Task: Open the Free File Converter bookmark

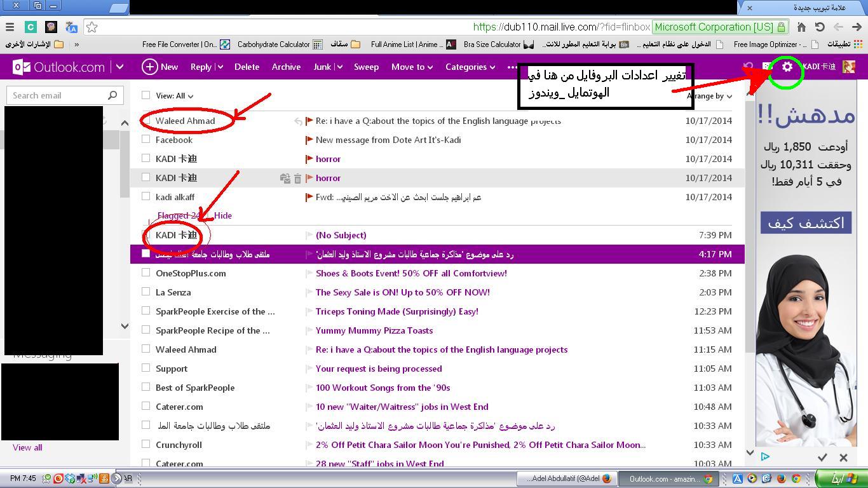Action: coord(186,44)
